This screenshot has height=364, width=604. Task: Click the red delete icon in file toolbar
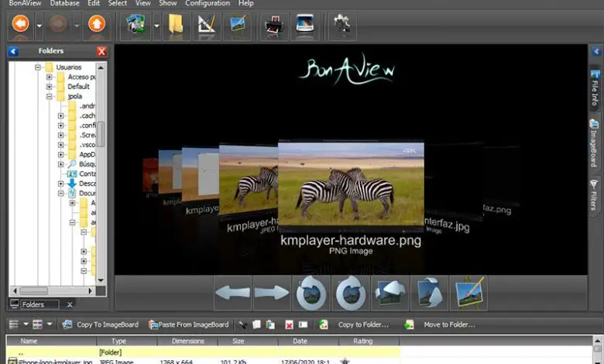289,325
